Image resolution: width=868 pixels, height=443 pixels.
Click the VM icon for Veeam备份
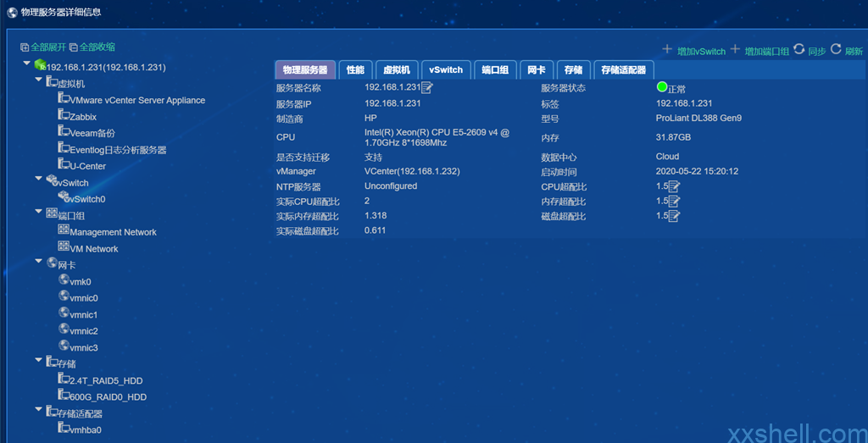click(x=64, y=131)
